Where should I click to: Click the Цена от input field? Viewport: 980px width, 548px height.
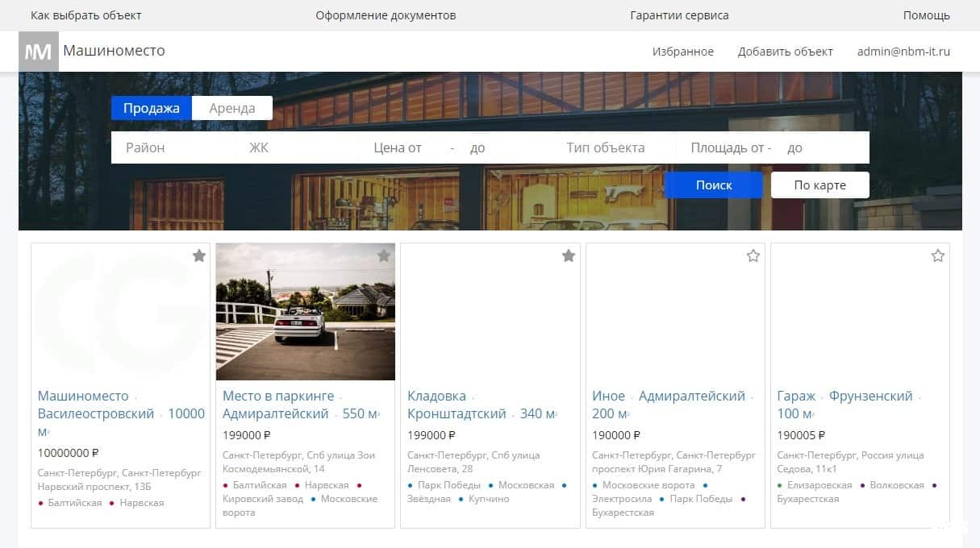coord(411,147)
